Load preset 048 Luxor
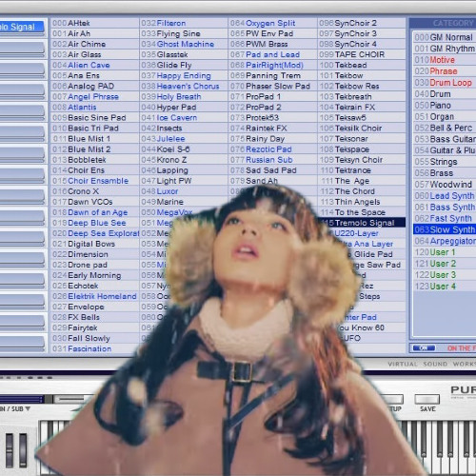The width and height of the screenshot is (476, 476). click(184, 191)
